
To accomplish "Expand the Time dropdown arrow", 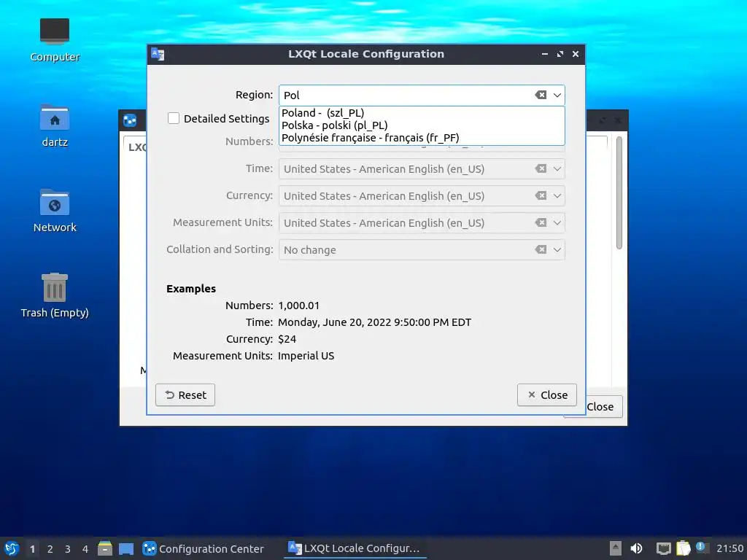I will click(557, 168).
